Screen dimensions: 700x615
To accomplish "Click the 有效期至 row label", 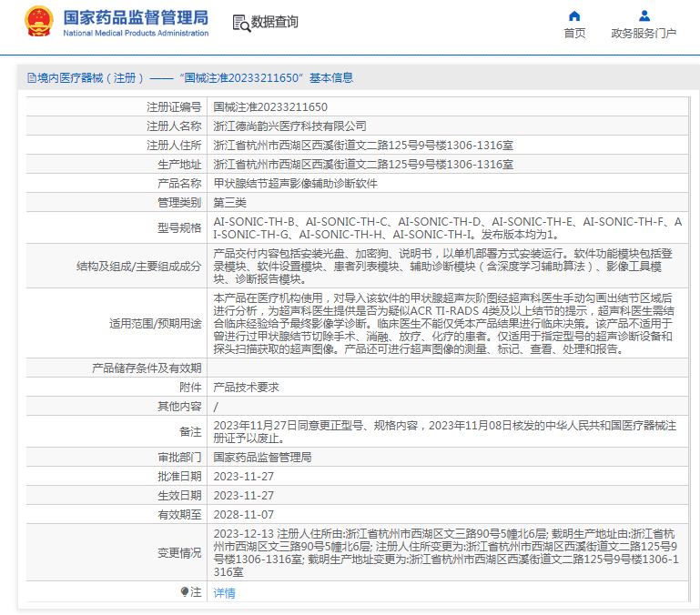I will (179, 515).
